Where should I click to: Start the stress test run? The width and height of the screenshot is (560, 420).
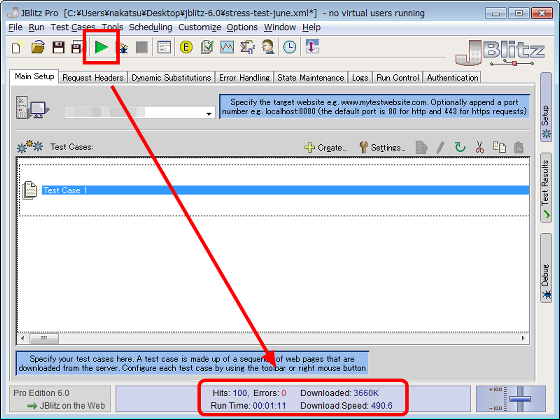tap(101, 47)
